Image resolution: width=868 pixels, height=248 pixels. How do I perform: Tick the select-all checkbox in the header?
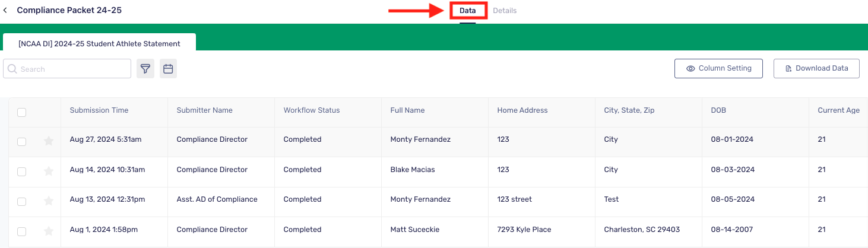(x=22, y=112)
